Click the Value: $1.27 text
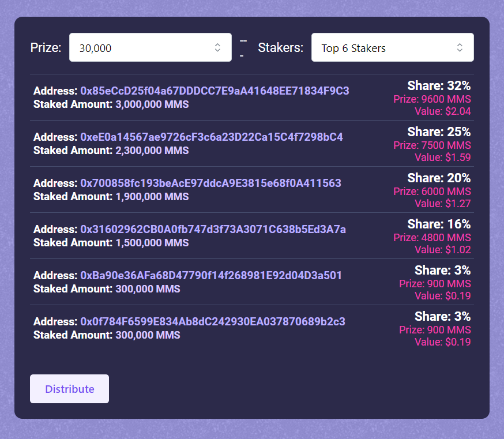 [443, 204]
